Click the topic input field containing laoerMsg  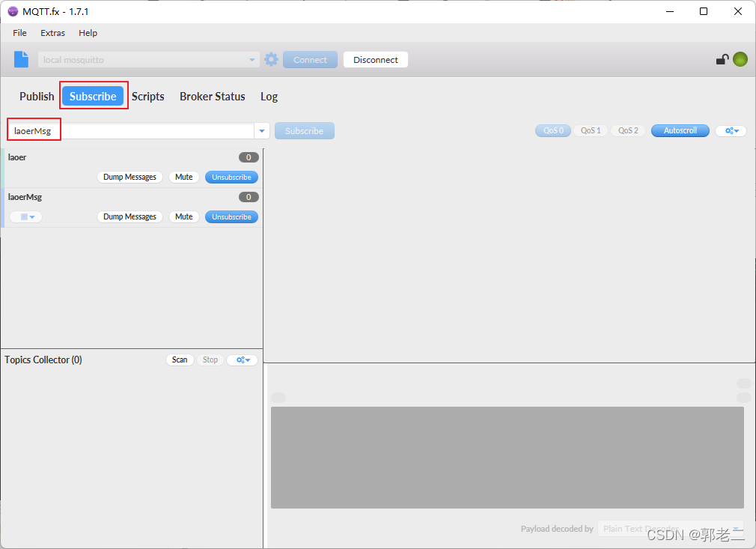pyautogui.click(x=131, y=131)
